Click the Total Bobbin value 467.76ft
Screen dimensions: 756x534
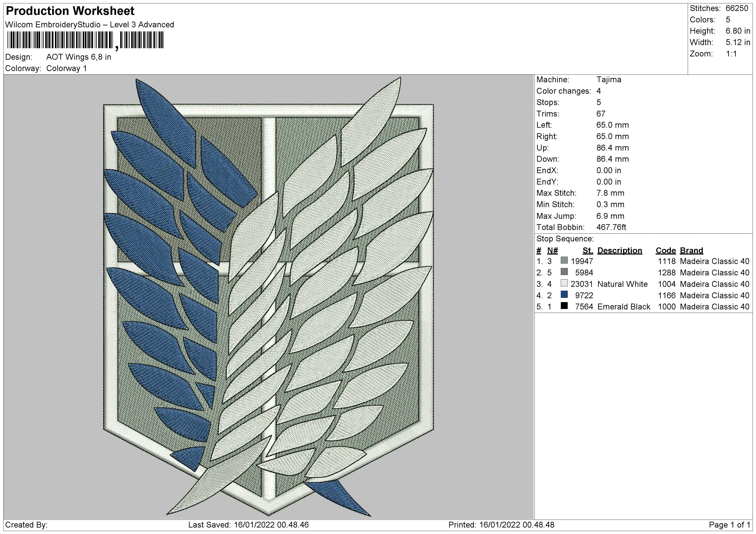tap(611, 227)
